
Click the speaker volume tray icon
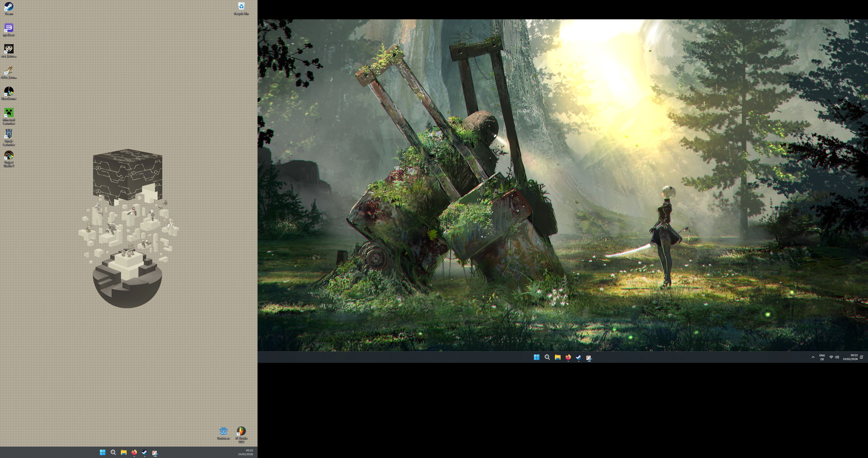point(837,357)
